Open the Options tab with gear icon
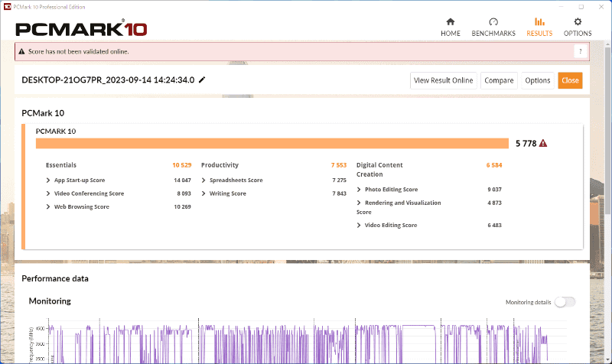The image size is (612, 364). point(578,28)
